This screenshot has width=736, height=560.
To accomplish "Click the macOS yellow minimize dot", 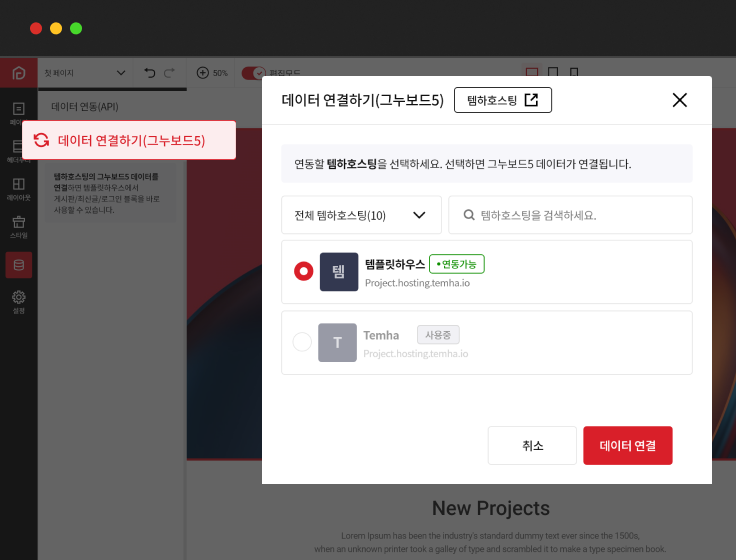I will [x=56, y=29].
